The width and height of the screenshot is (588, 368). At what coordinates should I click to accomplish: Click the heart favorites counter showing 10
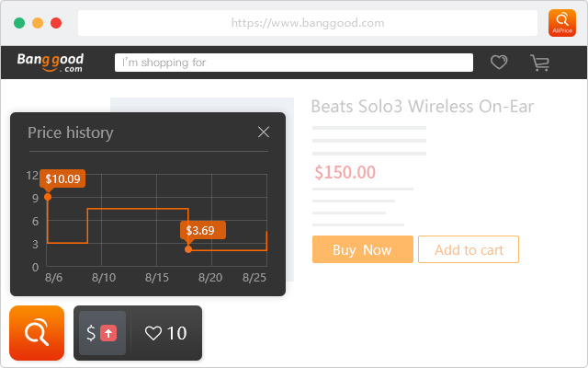click(166, 333)
